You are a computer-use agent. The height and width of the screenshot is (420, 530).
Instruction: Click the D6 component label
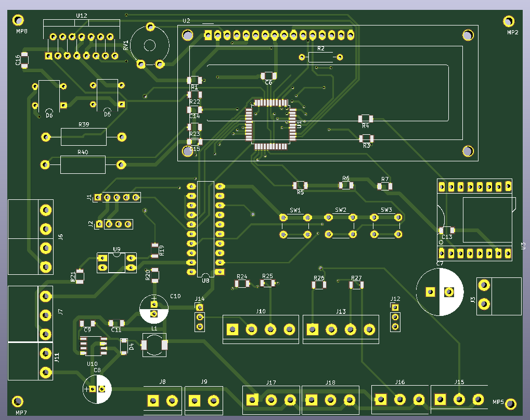coord(49,116)
